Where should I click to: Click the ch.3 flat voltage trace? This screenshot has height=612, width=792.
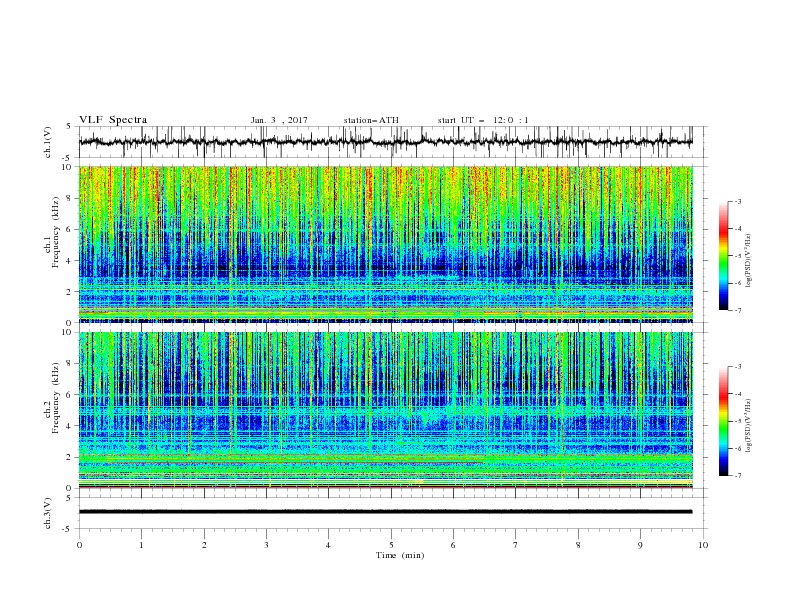pos(386,512)
